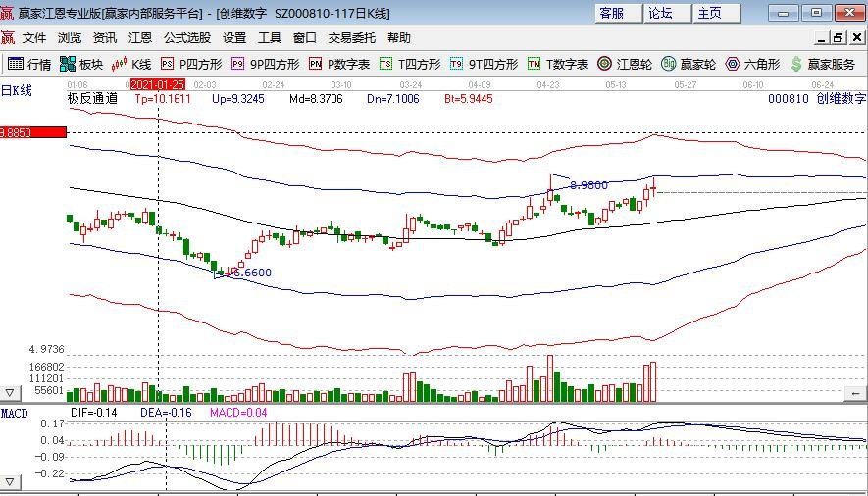
Task: Switch to K线 candlestick chart icon
Action: (x=131, y=64)
